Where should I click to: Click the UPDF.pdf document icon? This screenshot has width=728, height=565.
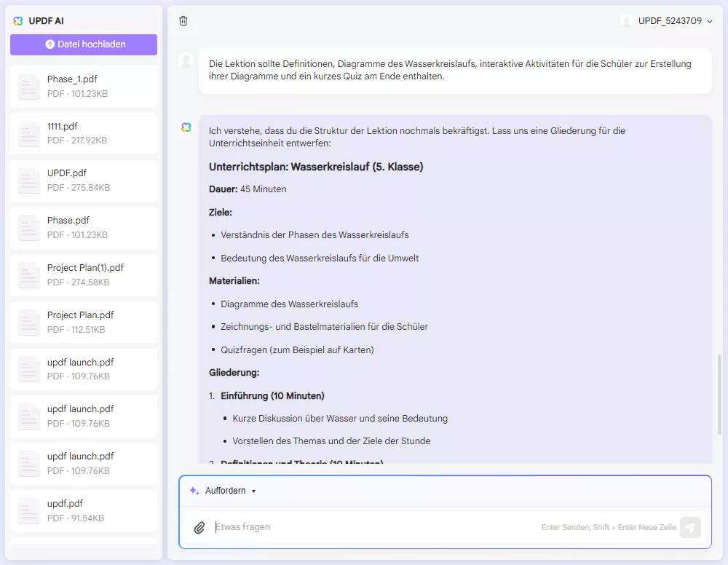pos(29,181)
